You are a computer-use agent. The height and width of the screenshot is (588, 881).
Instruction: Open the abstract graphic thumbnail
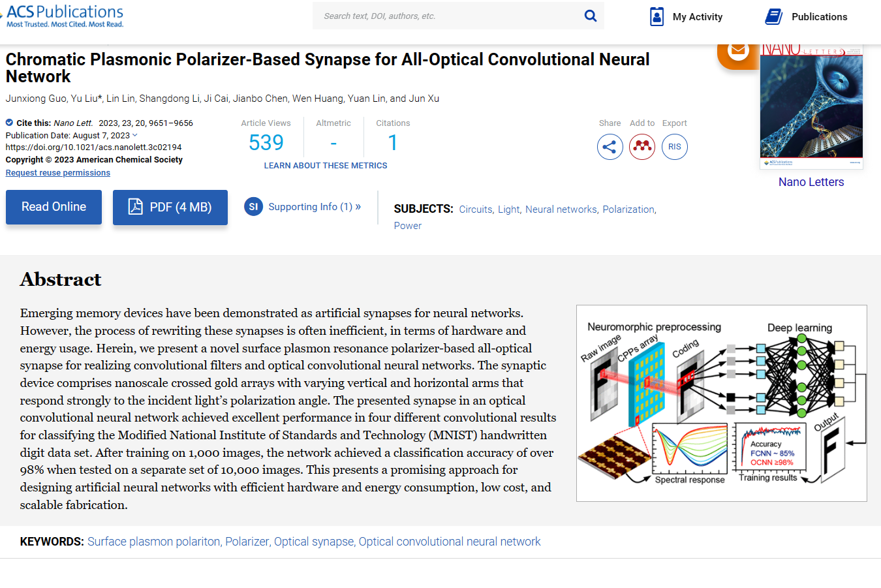(x=722, y=403)
